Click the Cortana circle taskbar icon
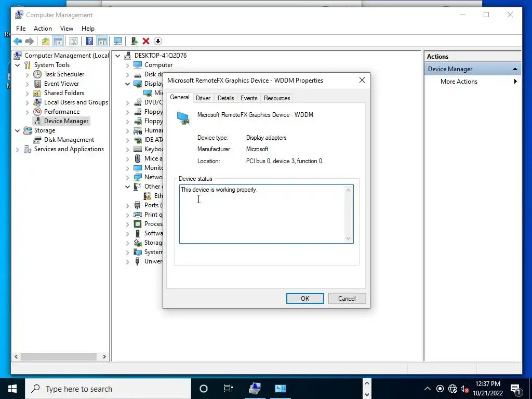532x399 pixels. [x=203, y=389]
